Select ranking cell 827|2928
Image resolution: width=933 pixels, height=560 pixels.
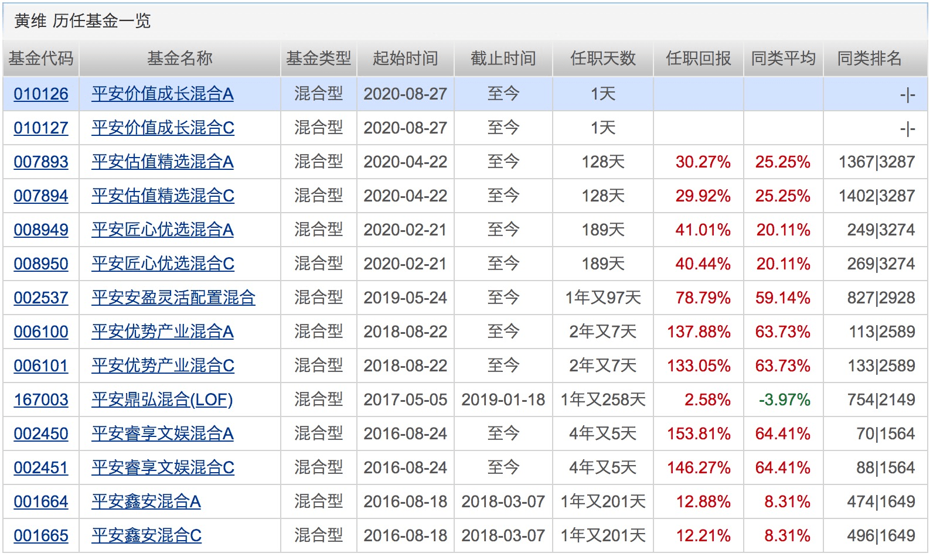[881, 298]
